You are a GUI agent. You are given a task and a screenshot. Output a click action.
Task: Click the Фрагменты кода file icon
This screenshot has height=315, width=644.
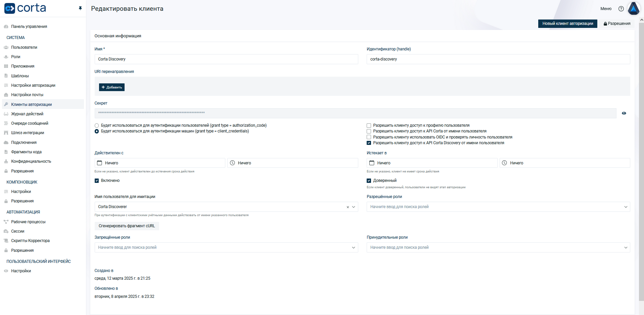[x=6, y=152]
